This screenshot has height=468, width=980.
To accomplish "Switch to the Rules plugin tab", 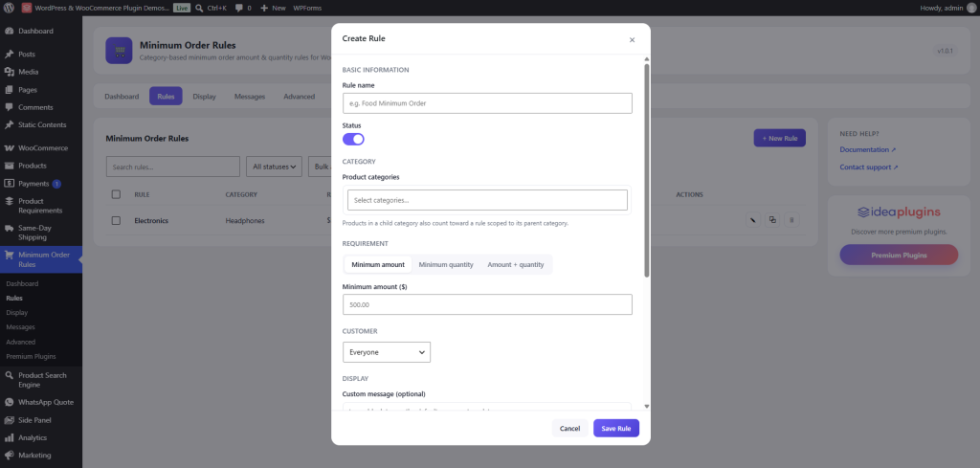I will pyautogui.click(x=166, y=97).
